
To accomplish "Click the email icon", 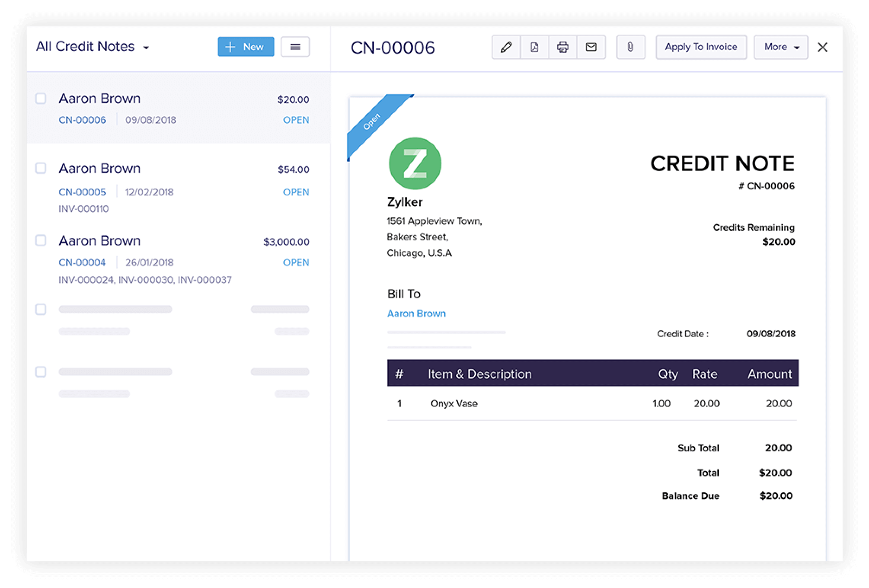I will 591,46.
